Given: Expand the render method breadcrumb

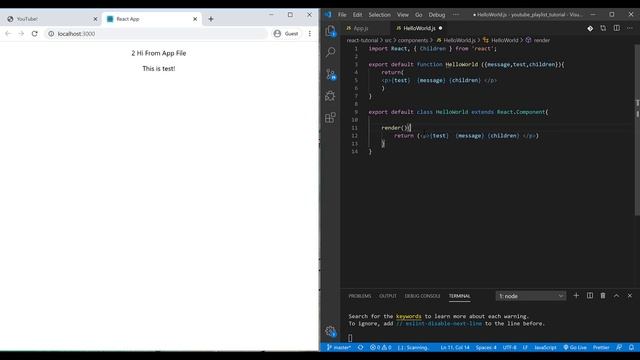Looking at the screenshot, I should tap(538, 40).
